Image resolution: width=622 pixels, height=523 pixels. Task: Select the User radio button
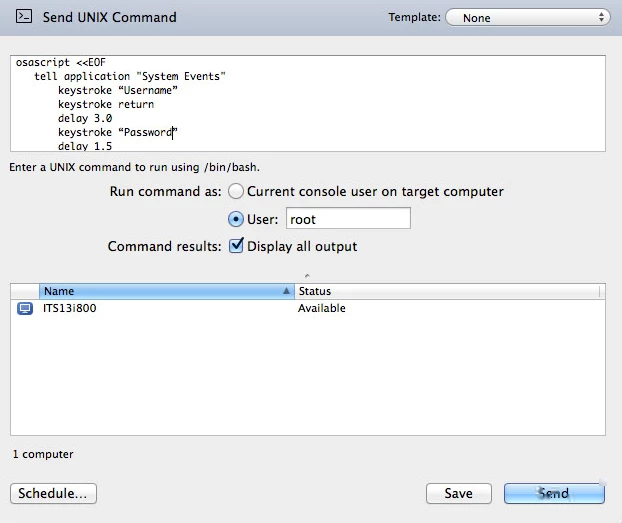(x=236, y=219)
